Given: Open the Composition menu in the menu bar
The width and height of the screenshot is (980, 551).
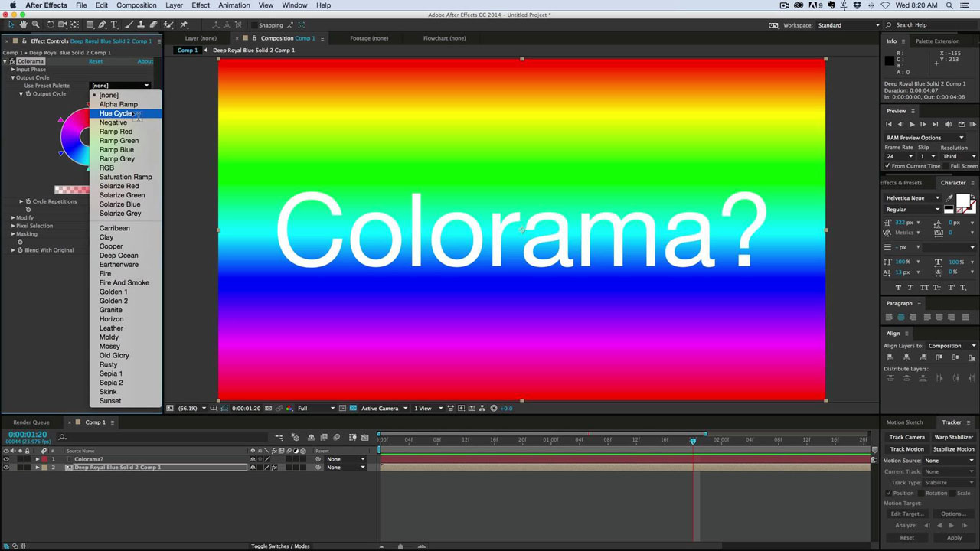Looking at the screenshot, I should (136, 5).
